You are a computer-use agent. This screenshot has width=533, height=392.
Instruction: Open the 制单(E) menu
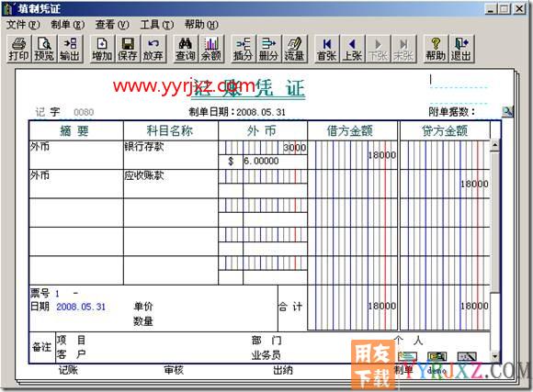pyautogui.click(x=68, y=25)
